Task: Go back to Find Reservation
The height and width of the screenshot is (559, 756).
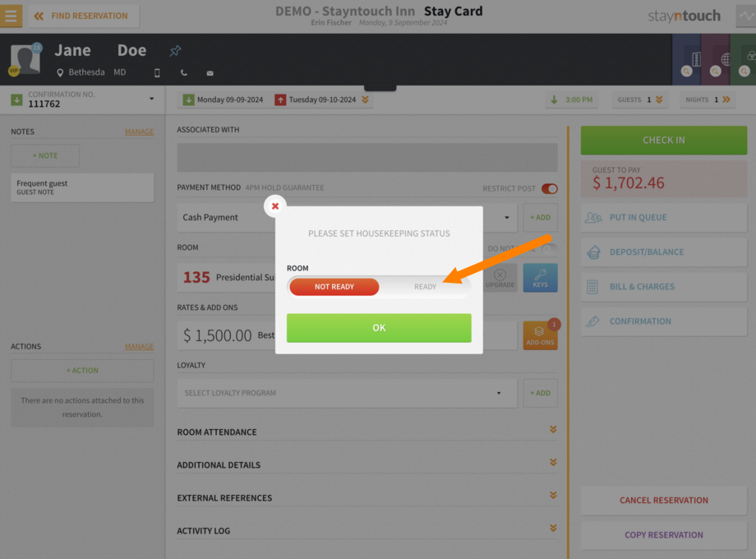Action: point(84,16)
